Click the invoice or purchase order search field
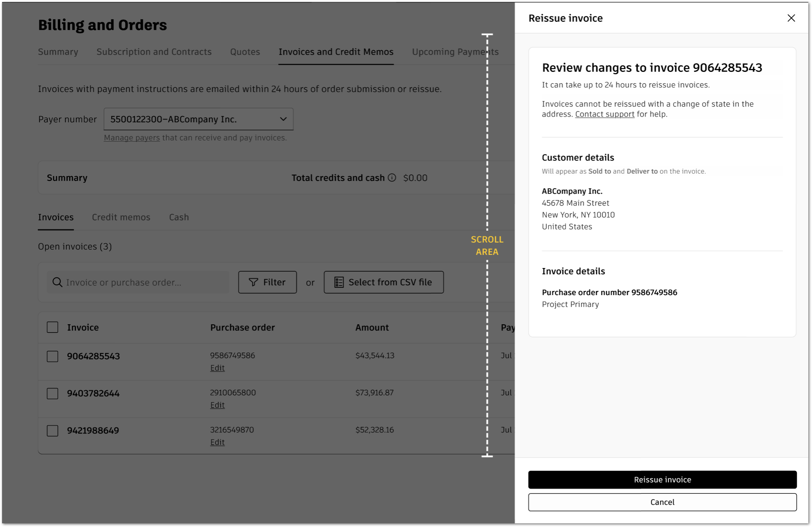This screenshot has height=527, width=812. (138, 282)
